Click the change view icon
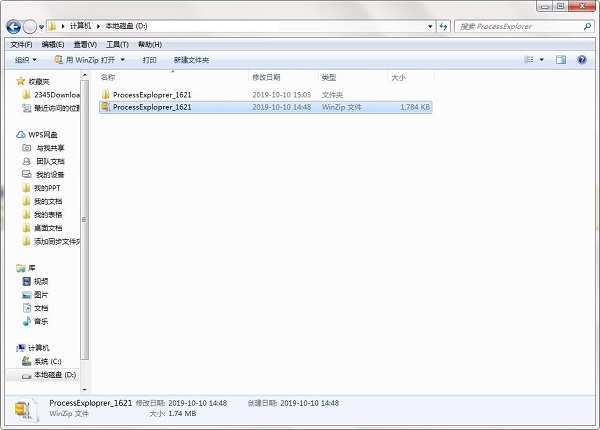Viewport: 600px width, 430px height. [529, 60]
